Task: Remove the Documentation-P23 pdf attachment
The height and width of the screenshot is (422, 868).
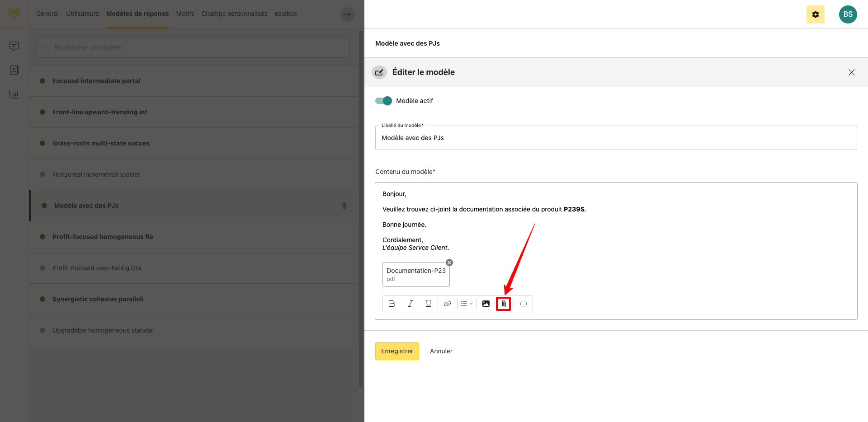Action: point(449,263)
